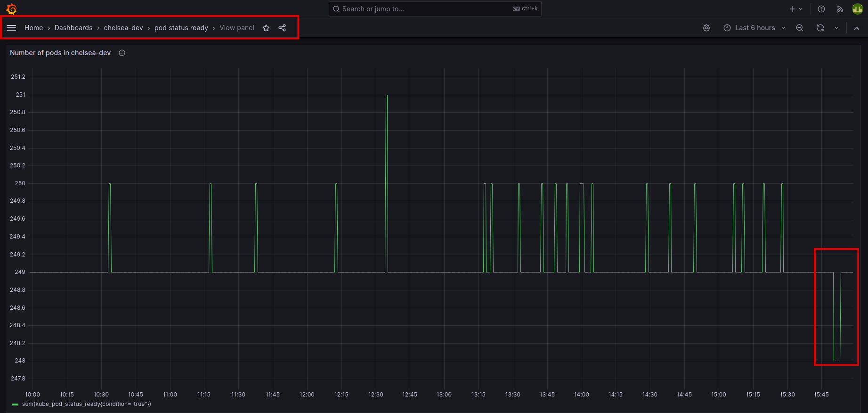Expand the plus add-new dropdown
This screenshot has width=868, height=413.
tap(796, 9)
